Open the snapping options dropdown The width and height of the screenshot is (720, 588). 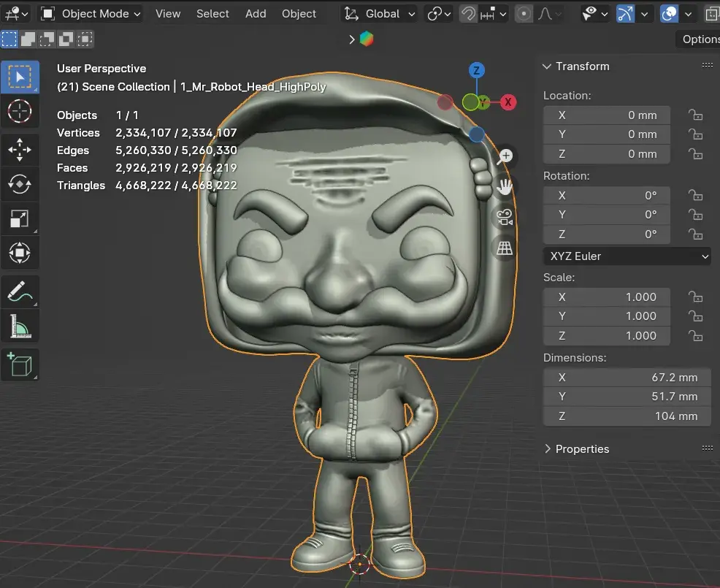pyautogui.click(x=494, y=14)
